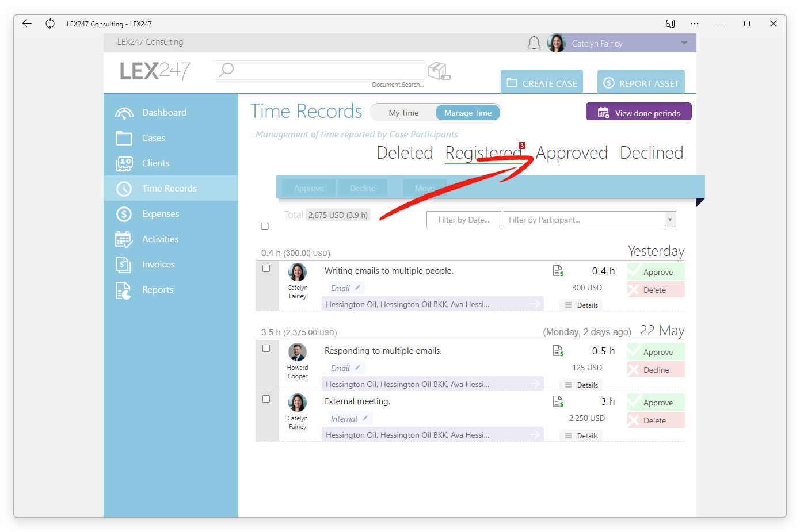The image size is (800, 532).
Task: Open case arrow on Writing emails record
Action: (536, 304)
